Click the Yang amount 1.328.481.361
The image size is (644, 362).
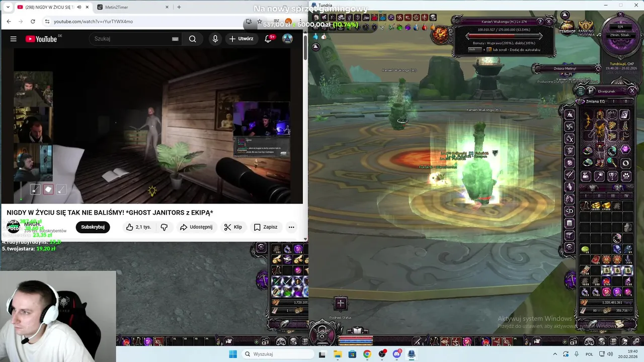[611, 303]
